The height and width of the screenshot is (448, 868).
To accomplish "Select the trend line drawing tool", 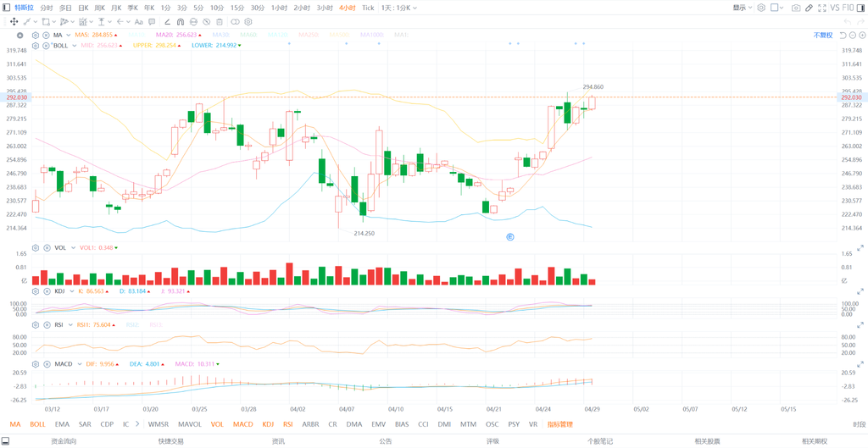I will (27, 22).
